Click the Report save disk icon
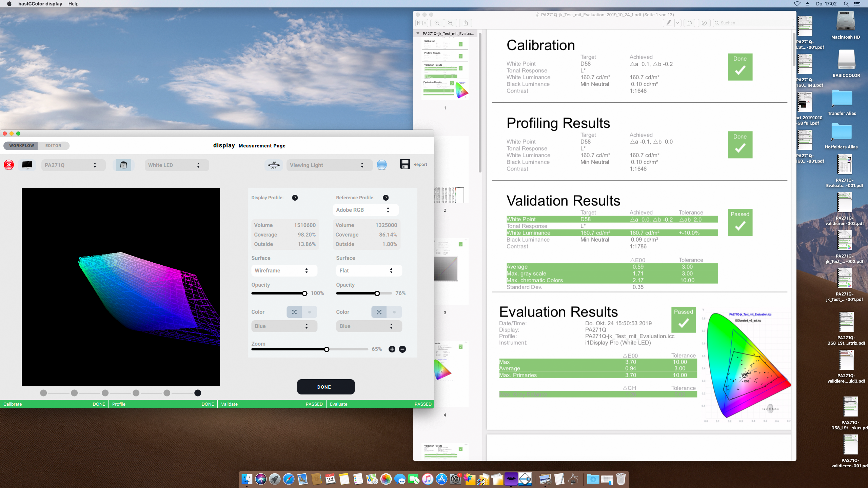 pyautogui.click(x=405, y=164)
